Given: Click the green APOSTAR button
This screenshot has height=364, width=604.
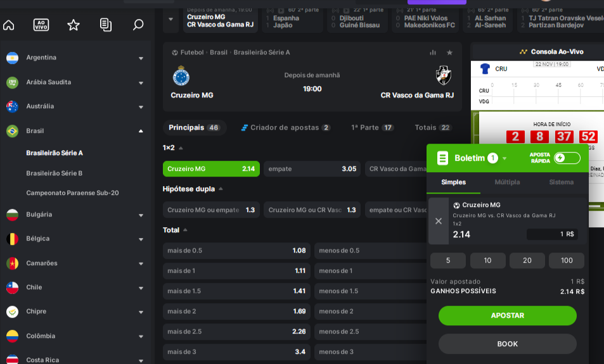Looking at the screenshot, I should (x=507, y=315).
